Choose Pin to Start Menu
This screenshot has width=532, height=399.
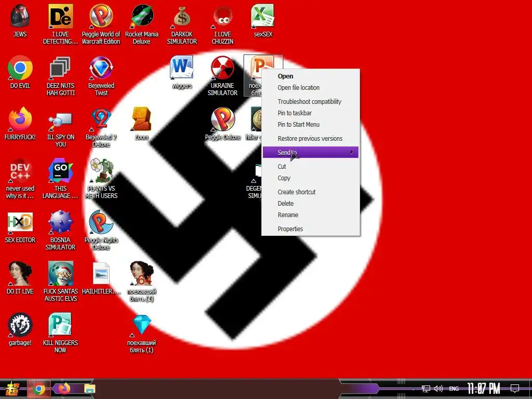tap(311, 125)
